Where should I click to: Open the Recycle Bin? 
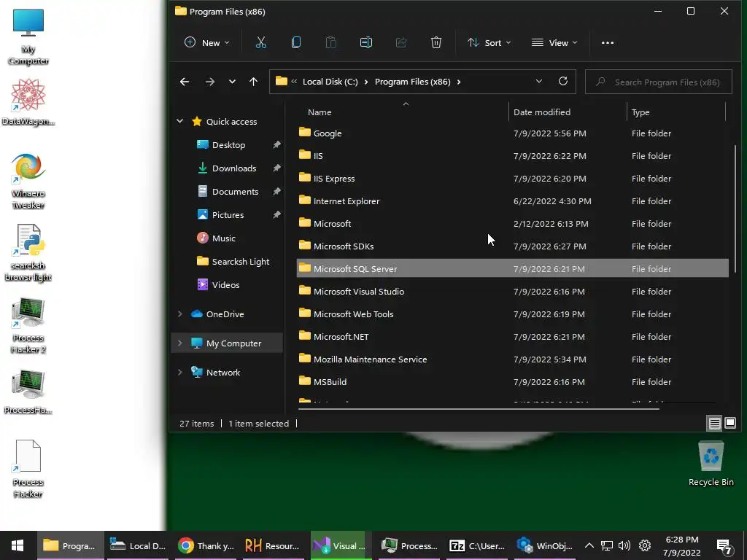click(x=711, y=463)
